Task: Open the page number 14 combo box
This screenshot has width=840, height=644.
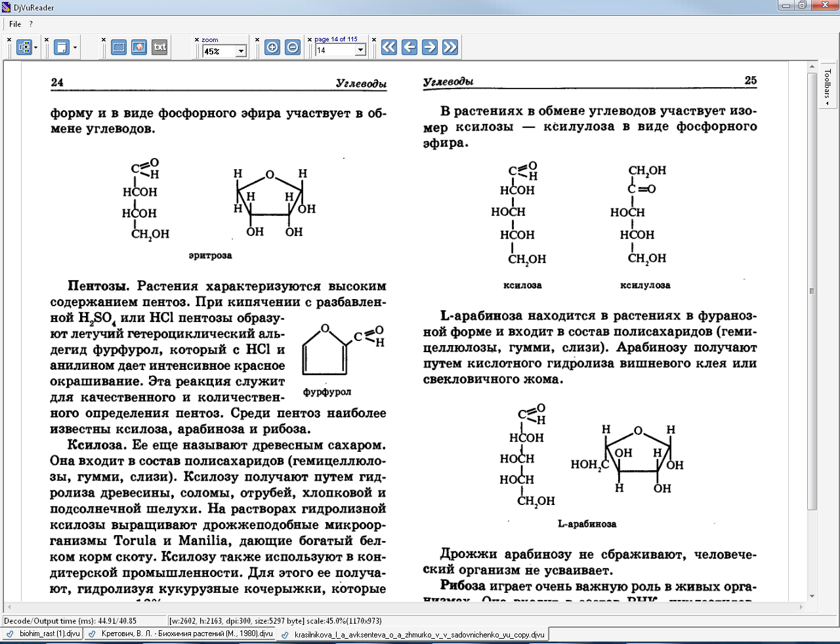Action: pyautogui.click(x=340, y=50)
